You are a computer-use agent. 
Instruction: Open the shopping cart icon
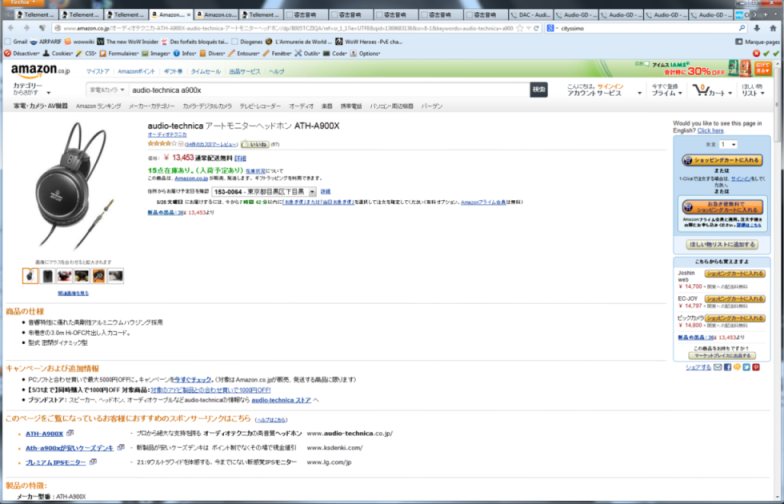(x=700, y=90)
